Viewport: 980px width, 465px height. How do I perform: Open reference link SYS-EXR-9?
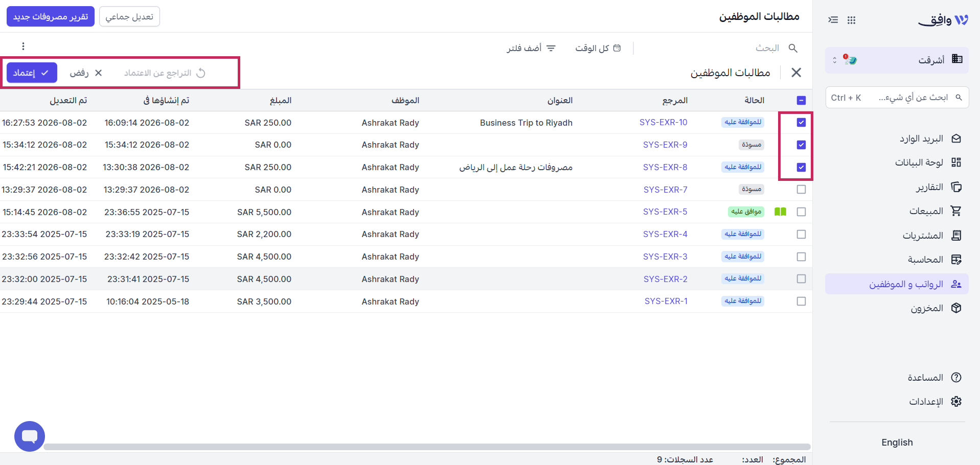(x=665, y=145)
